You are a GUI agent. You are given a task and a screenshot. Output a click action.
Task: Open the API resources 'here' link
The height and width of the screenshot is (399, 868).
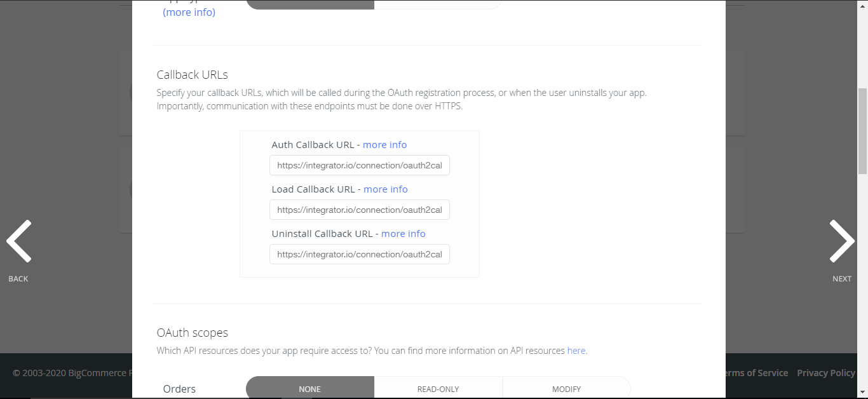click(576, 351)
